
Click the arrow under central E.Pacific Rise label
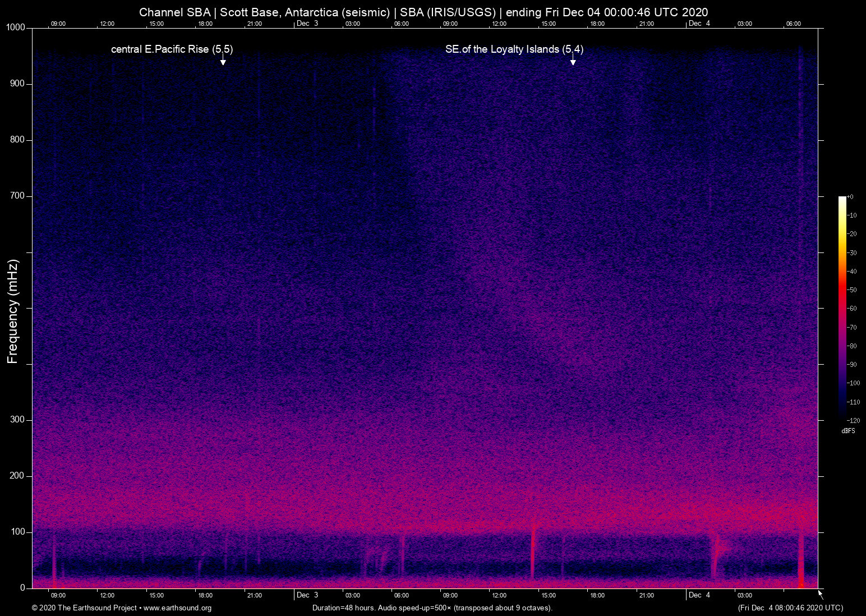click(223, 61)
